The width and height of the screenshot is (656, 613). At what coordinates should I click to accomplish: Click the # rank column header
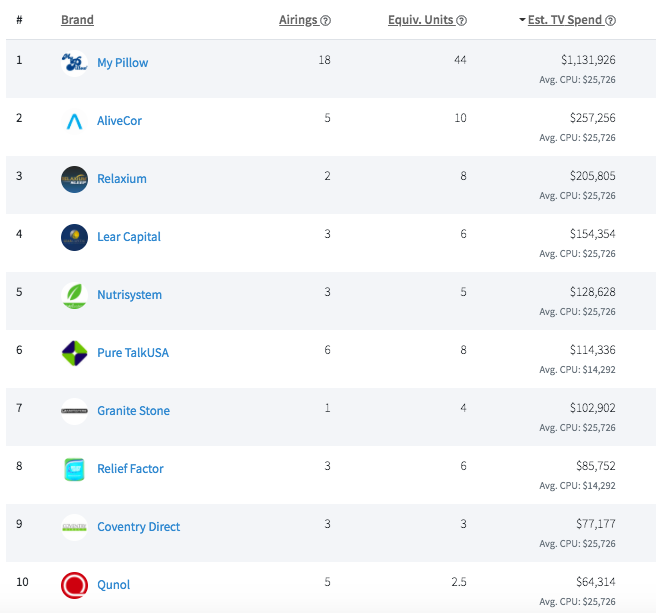pyautogui.click(x=19, y=20)
